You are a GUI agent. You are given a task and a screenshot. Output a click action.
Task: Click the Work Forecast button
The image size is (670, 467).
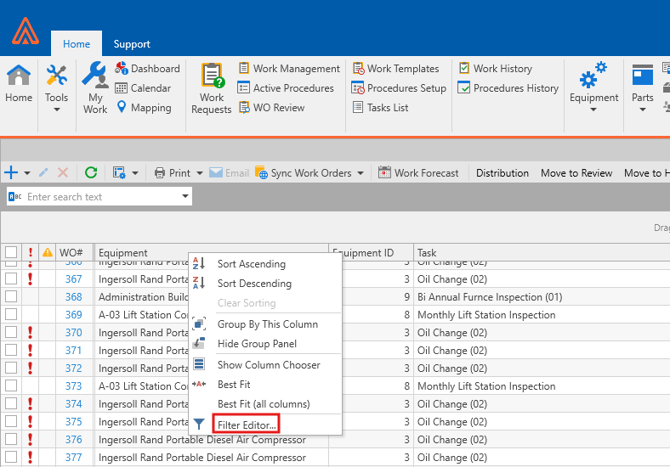click(x=418, y=173)
